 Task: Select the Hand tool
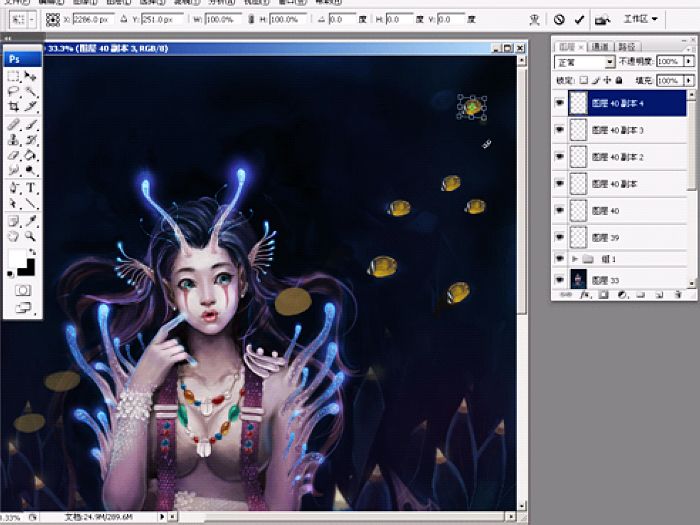(x=13, y=236)
